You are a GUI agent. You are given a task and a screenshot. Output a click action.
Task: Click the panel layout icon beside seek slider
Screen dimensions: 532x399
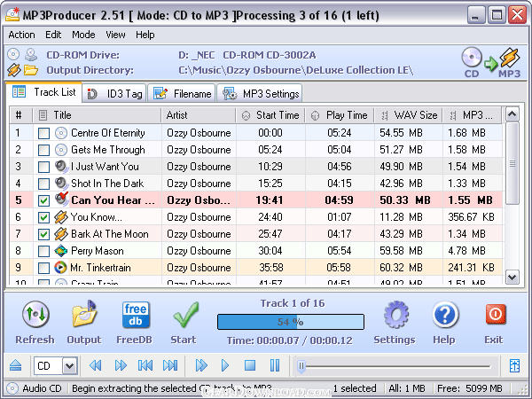coord(514,365)
